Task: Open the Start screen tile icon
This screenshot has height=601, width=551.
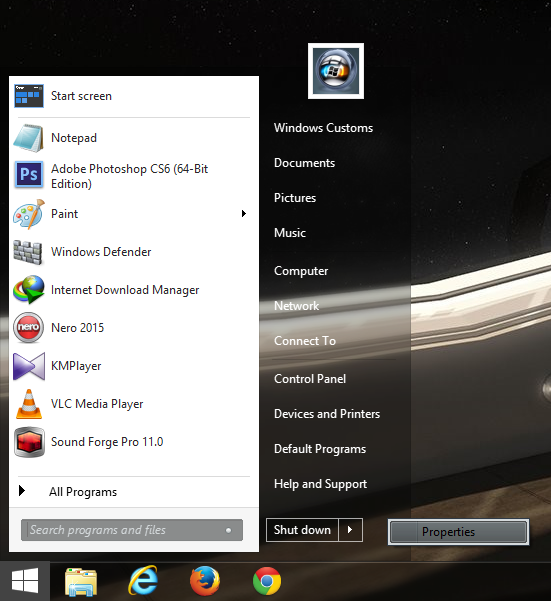Action: [x=29, y=96]
